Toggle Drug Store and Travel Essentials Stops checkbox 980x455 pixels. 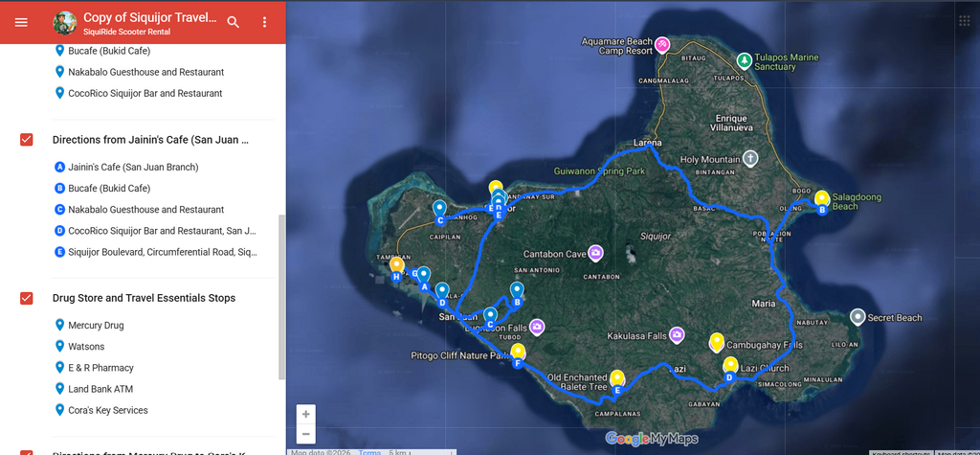point(26,298)
